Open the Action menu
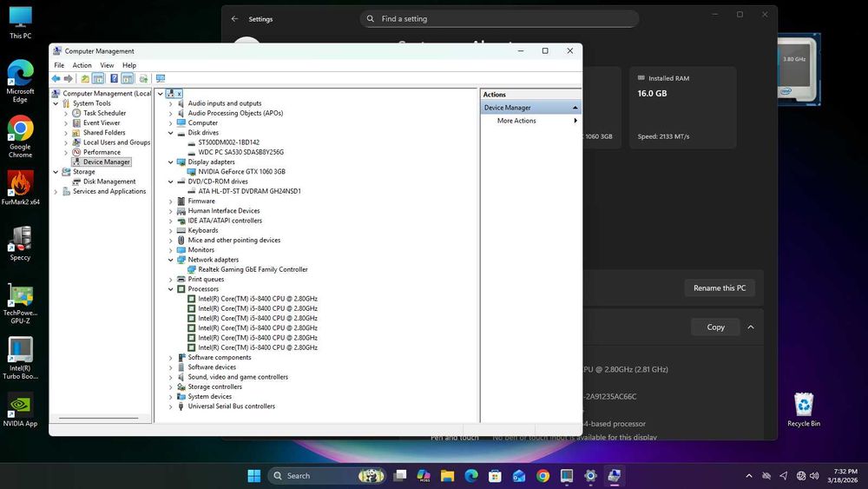 pyautogui.click(x=82, y=65)
